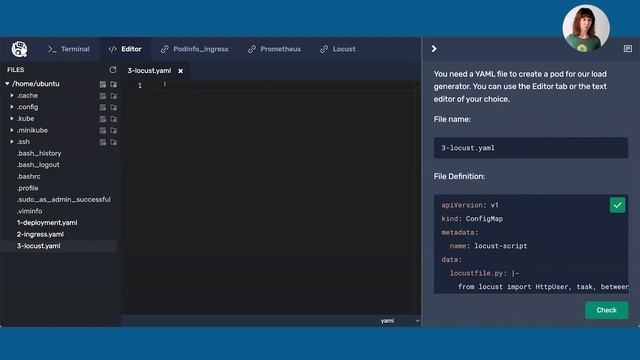The height and width of the screenshot is (360, 640).
Task: Open the yaml language dropdown
Action: (x=399, y=321)
